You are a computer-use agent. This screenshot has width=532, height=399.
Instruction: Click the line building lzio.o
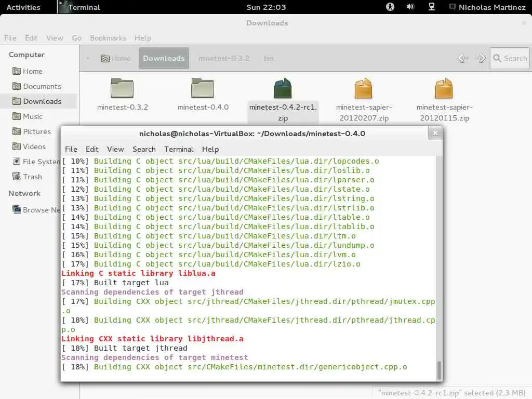211,264
